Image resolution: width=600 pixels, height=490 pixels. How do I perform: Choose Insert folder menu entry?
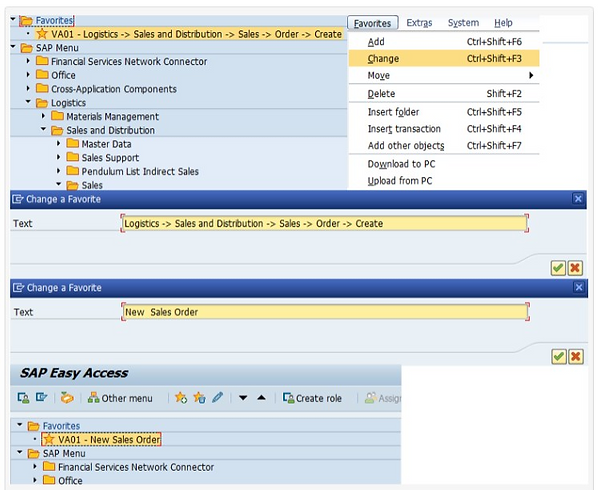[444, 112]
